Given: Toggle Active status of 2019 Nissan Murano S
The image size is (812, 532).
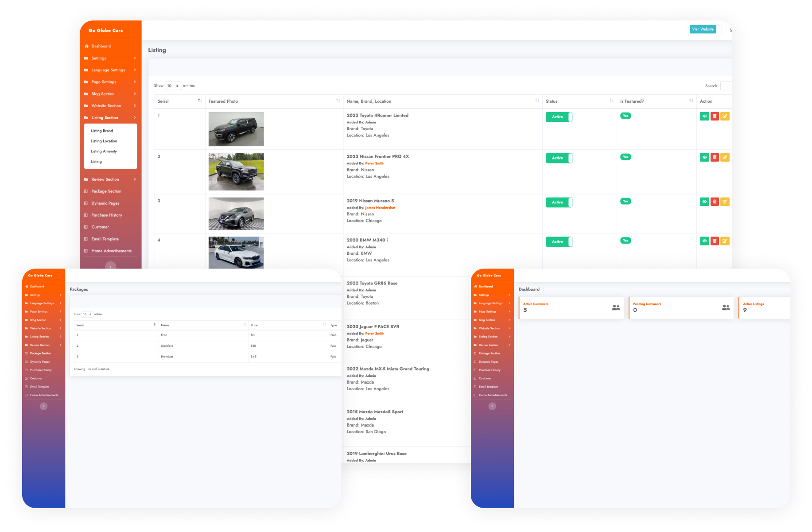Looking at the screenshot, I should point(559,202).
